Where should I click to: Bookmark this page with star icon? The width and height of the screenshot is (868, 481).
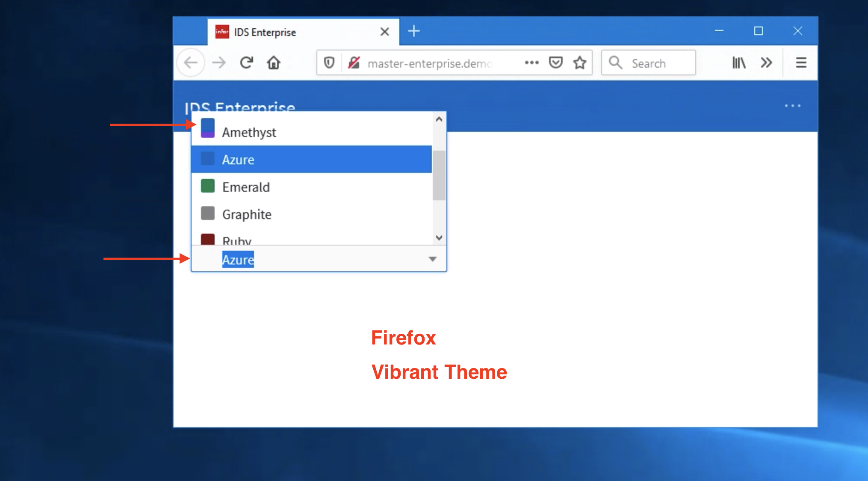tap(580, 63)
